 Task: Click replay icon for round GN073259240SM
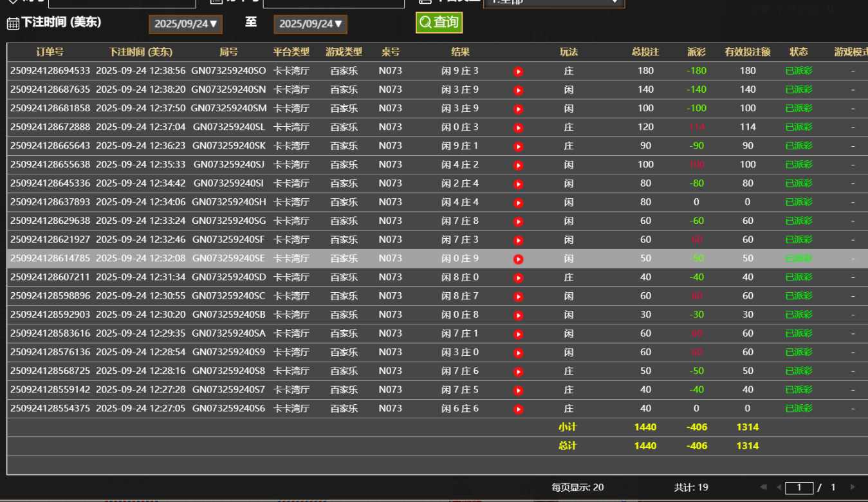coord(518,109)
